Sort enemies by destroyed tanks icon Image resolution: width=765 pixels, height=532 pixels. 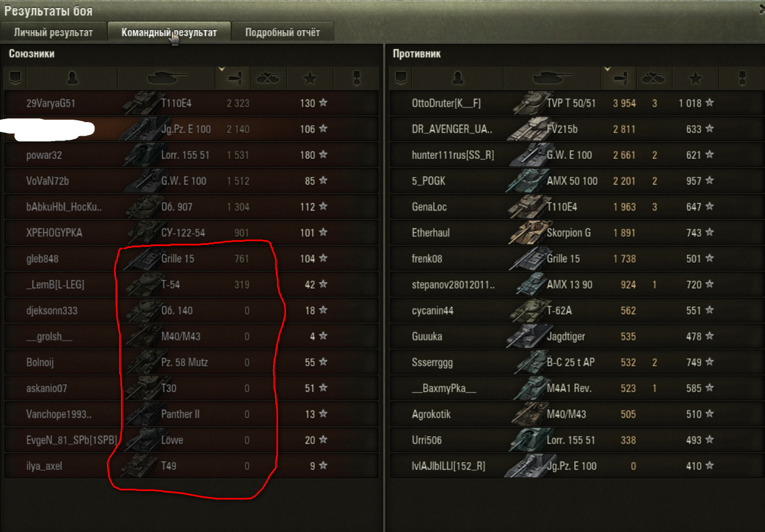pyautogui.click(x=654, y=77)
